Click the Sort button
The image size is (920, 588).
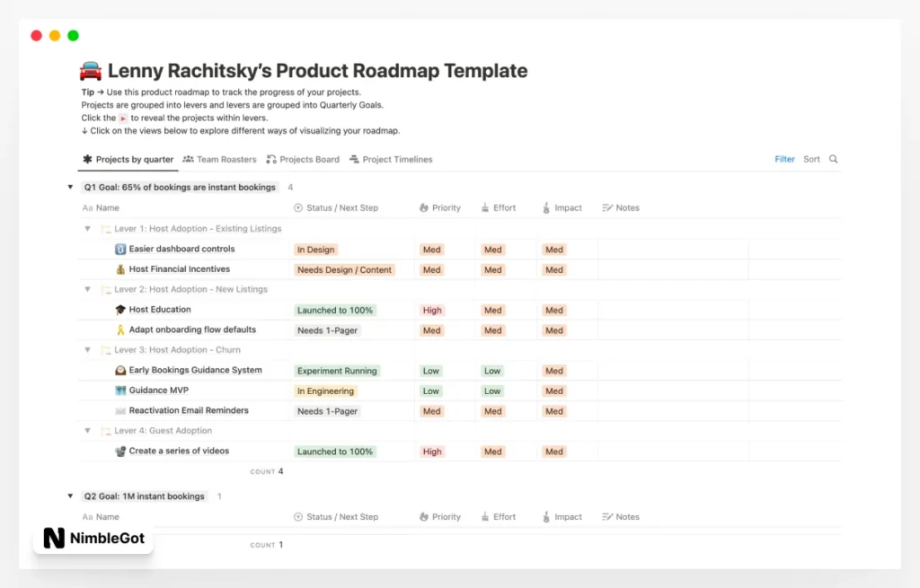(x=811, y=159)
